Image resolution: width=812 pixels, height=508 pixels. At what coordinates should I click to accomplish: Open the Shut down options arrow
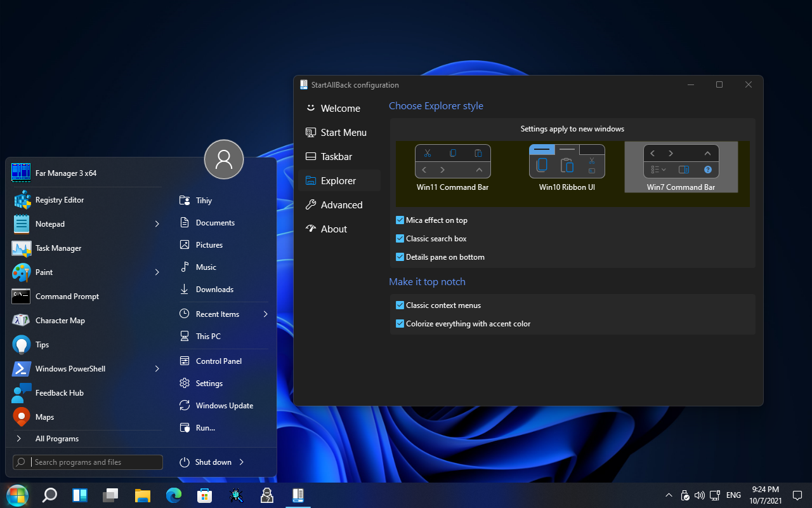[x=242, y=462]
